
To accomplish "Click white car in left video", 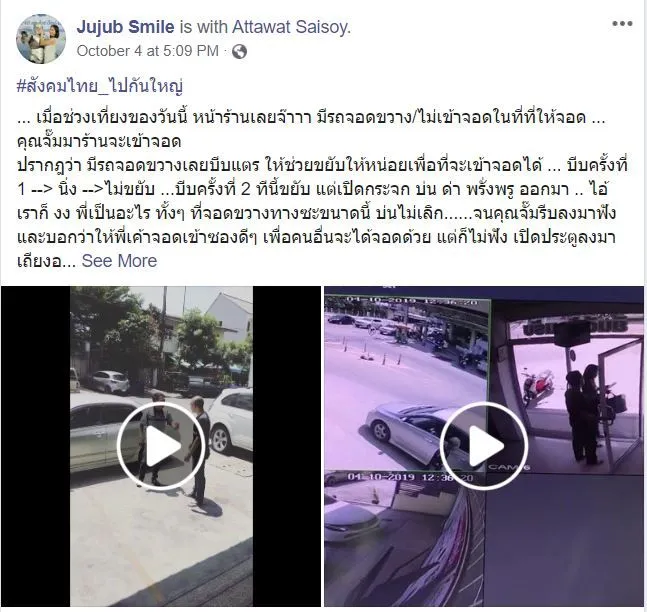I will point(231,419).
